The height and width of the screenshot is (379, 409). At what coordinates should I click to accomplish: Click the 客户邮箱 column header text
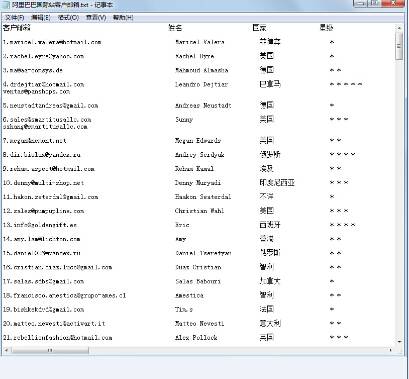[17, 28]
